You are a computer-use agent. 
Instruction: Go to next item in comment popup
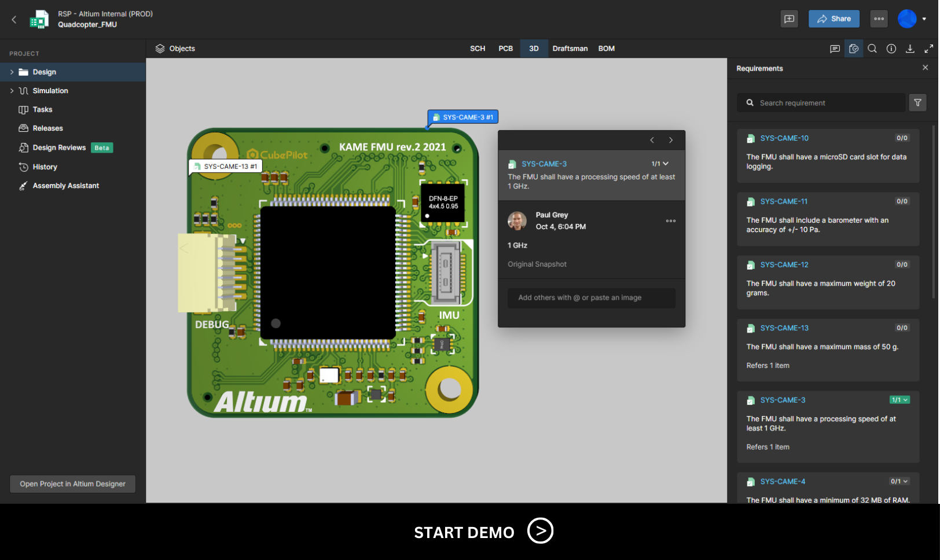[671, 140]
